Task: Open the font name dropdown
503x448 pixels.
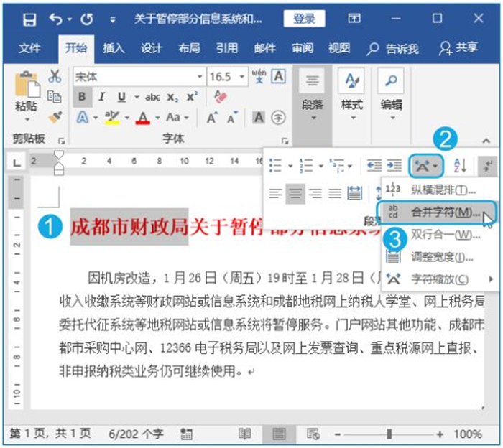Action: [x=200, y=77]
